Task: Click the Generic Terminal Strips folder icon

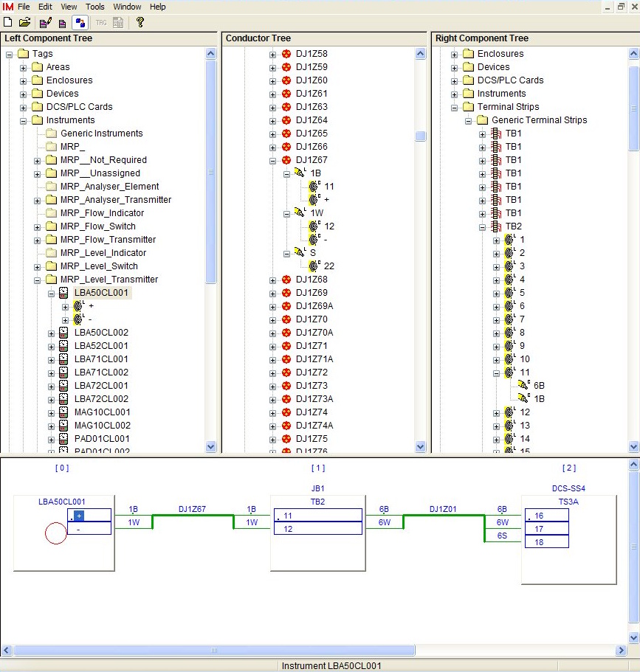Action: tap(483, 119)
